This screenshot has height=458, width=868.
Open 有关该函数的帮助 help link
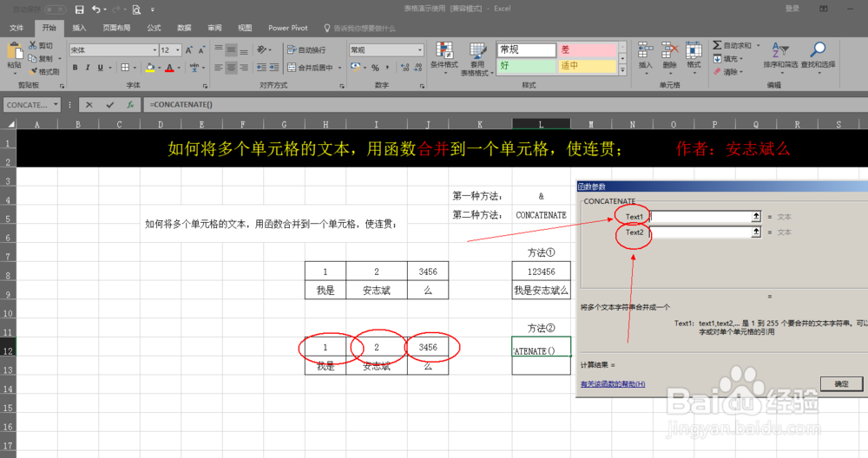click(x=613, y=384)
